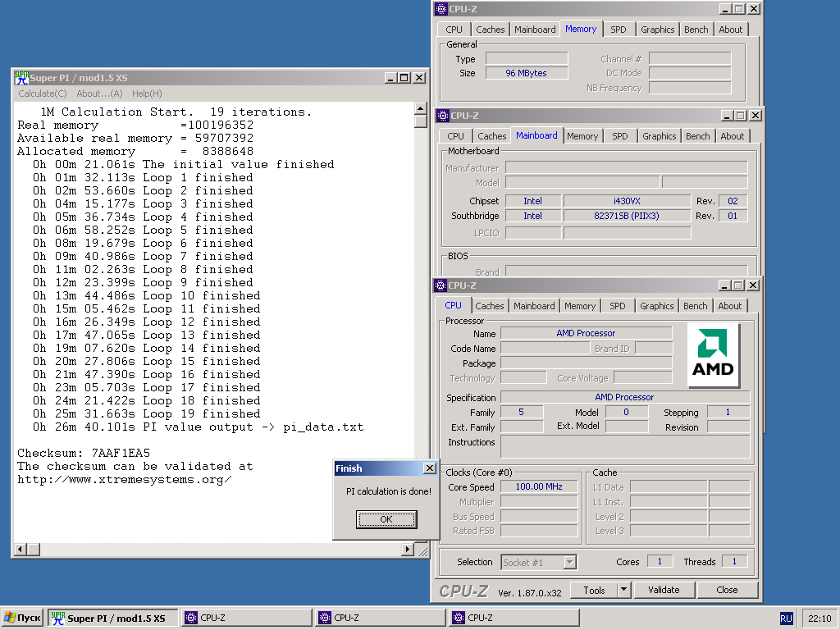Open the Calculate(C) menu
Screen dimensions: 840x630
43,94
